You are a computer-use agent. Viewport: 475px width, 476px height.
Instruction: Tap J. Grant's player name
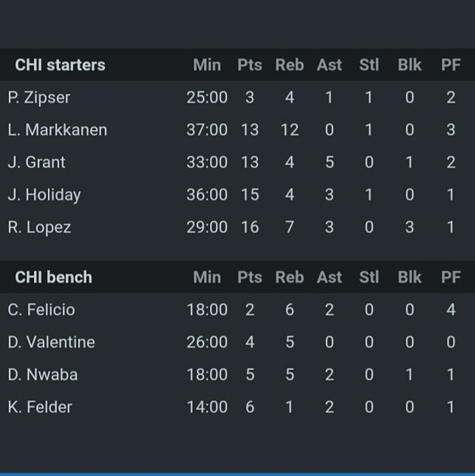[37, 162]
